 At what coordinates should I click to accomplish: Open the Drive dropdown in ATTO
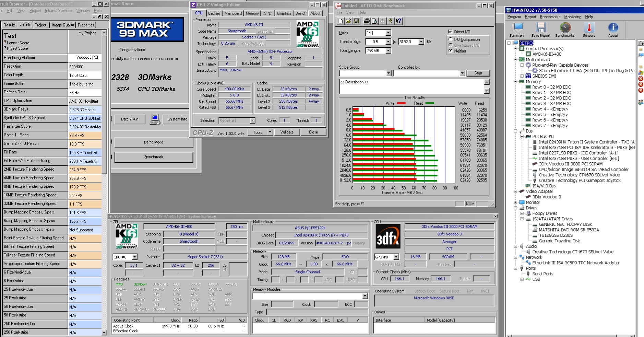(x=388, y=33)
